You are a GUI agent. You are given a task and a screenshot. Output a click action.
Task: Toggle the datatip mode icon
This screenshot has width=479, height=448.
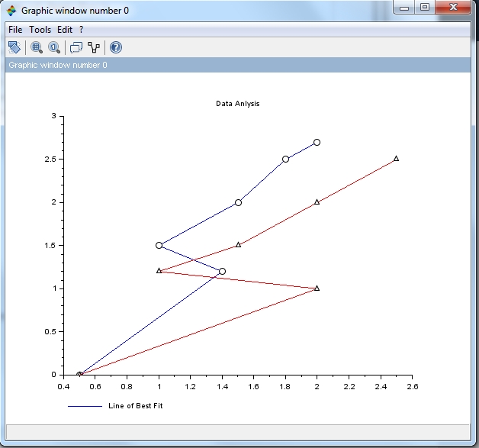[76, 47]
